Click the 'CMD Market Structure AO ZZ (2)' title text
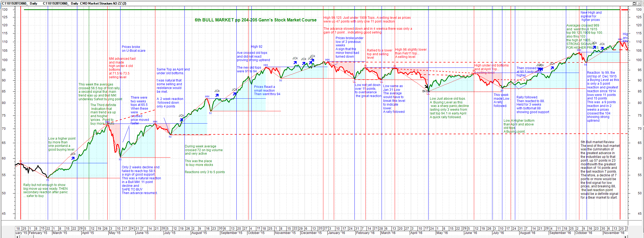 [x=103, y=3]
